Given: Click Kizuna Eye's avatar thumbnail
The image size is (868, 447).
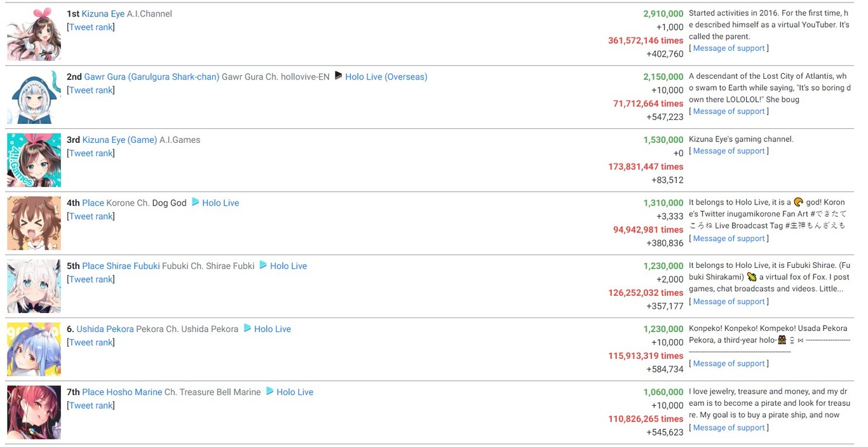Looking at the screenshot, I should click(x=33, y=33).
